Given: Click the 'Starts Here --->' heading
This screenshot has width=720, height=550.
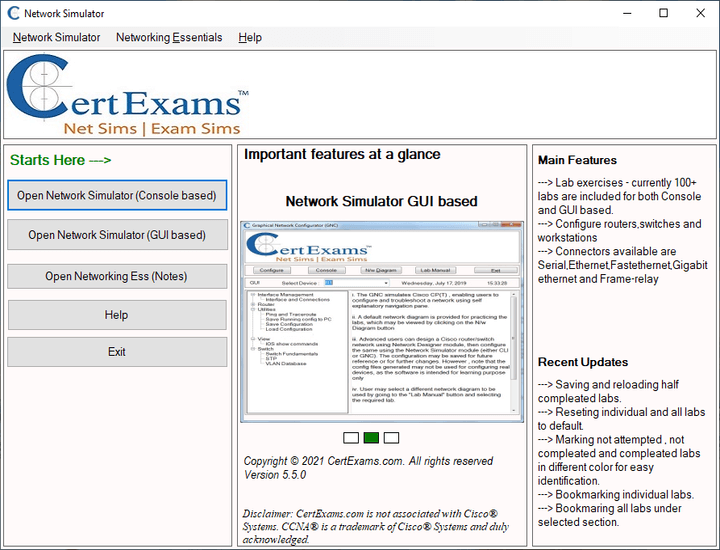Looking at the screenshot, I should [x=61, y=160].
